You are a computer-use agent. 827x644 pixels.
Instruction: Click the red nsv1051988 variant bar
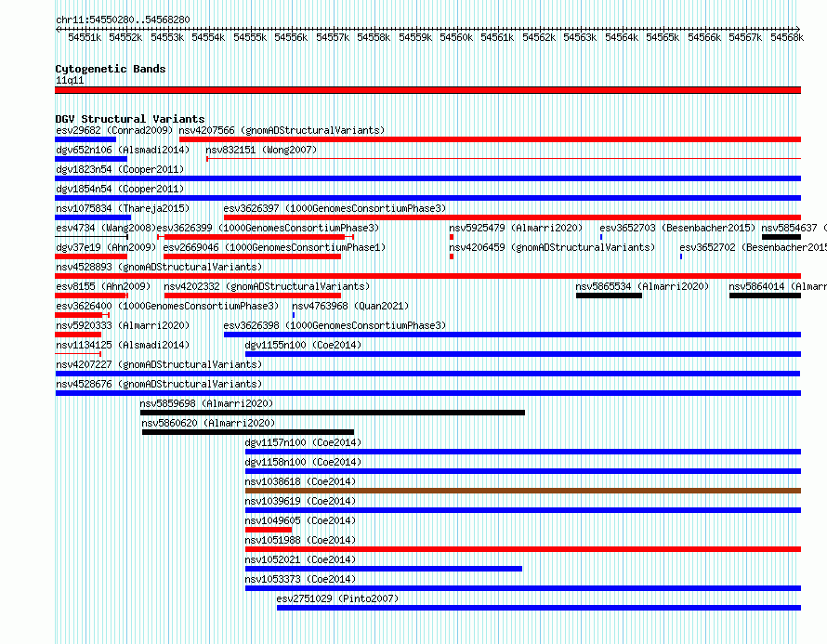point(522,549)
